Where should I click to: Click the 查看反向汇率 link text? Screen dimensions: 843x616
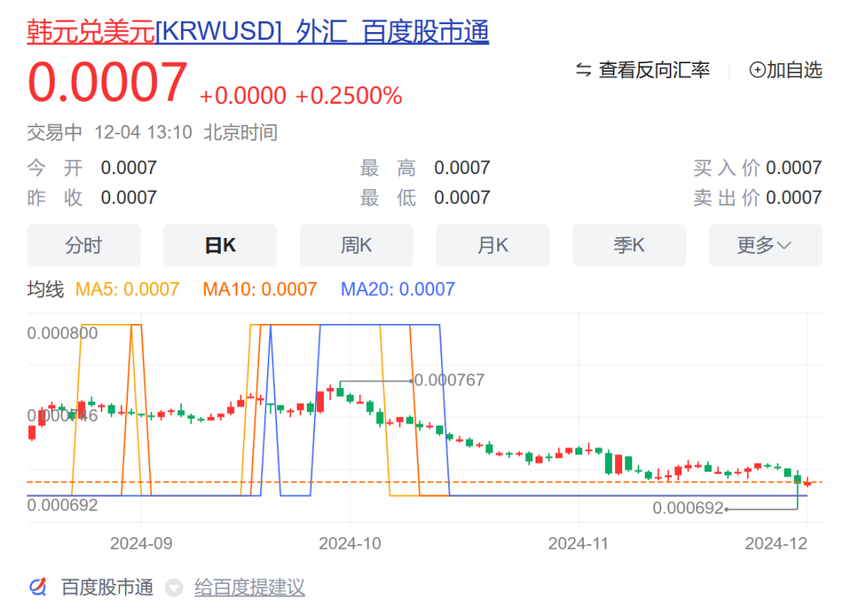pos(654,70)
